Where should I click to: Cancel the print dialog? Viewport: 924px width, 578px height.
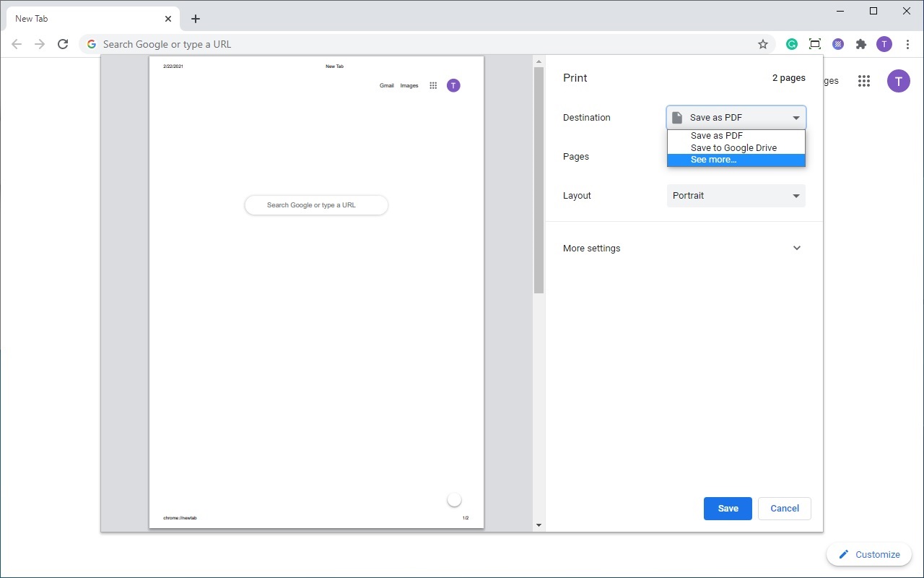click(784, 509)
